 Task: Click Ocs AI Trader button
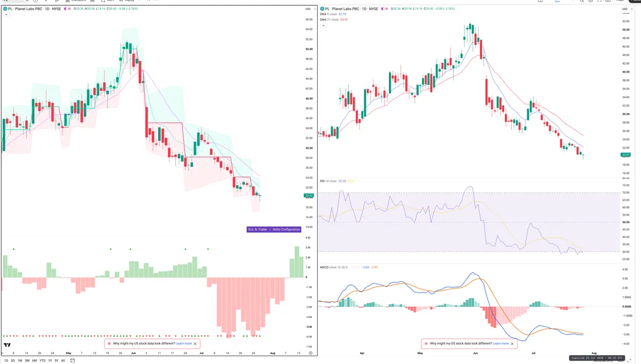point(257,230)
